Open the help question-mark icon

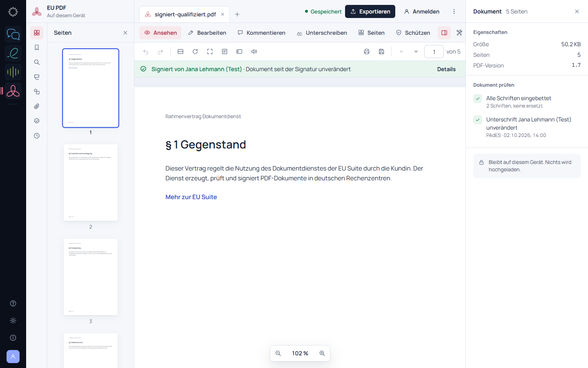(x=13, y=303)
